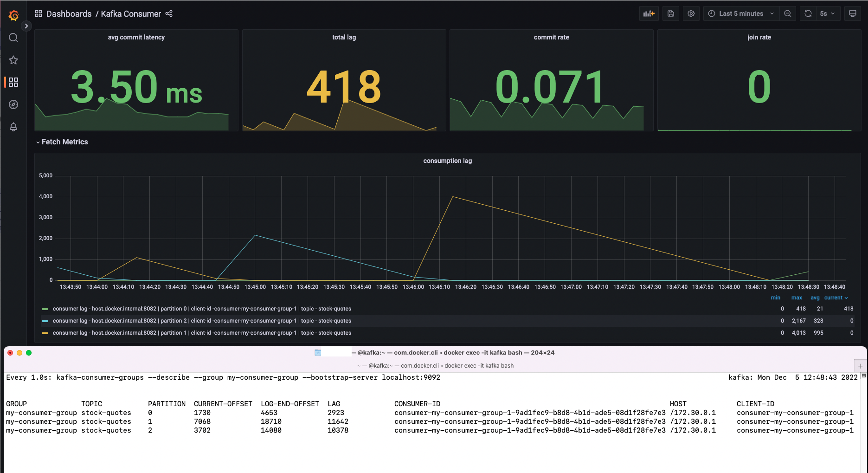
Task: Zoom the terminal with green button
Action: 29,353
